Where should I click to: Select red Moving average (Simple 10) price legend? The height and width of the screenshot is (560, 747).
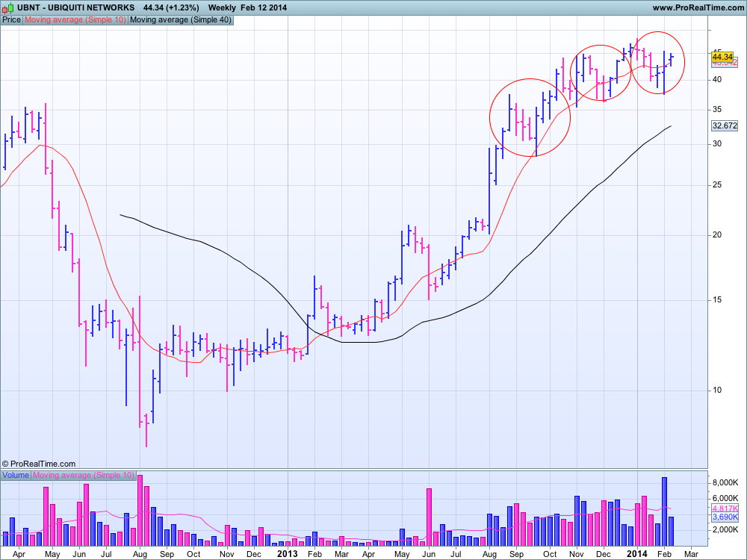pos(75,20)
